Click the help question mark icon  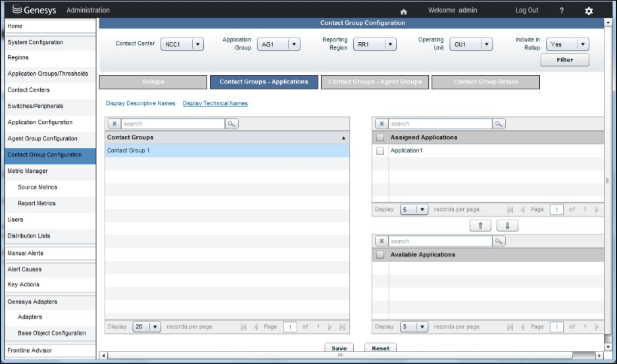pyautogui.click(x=561, y=11)
